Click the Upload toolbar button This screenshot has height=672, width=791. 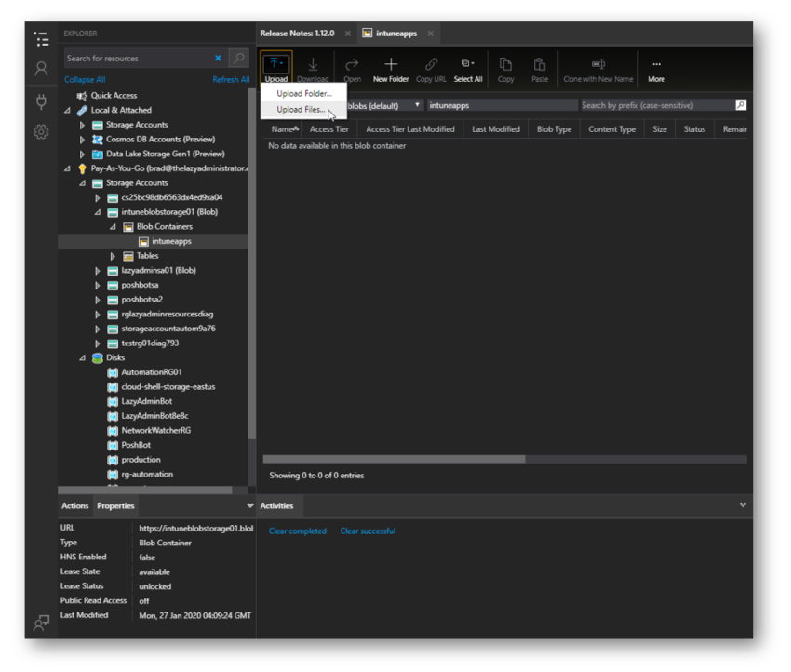tap(276, 68)
